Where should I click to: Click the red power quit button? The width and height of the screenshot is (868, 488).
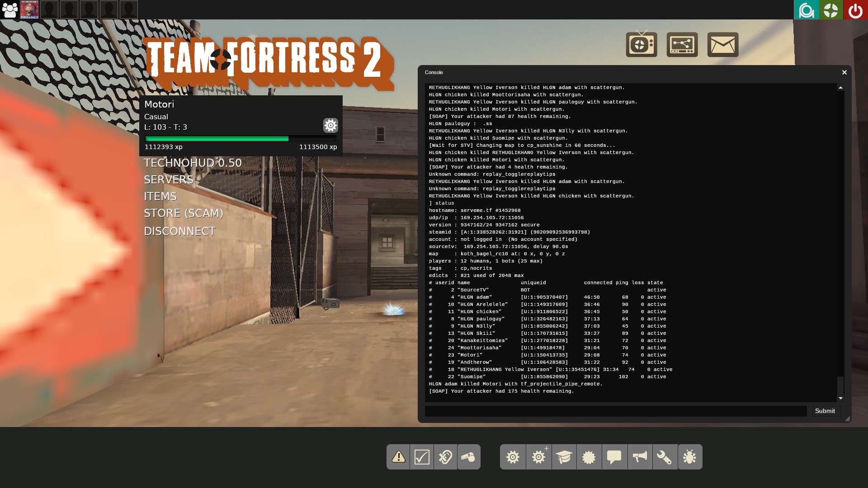pyautogui.click(x=855, y=10)
